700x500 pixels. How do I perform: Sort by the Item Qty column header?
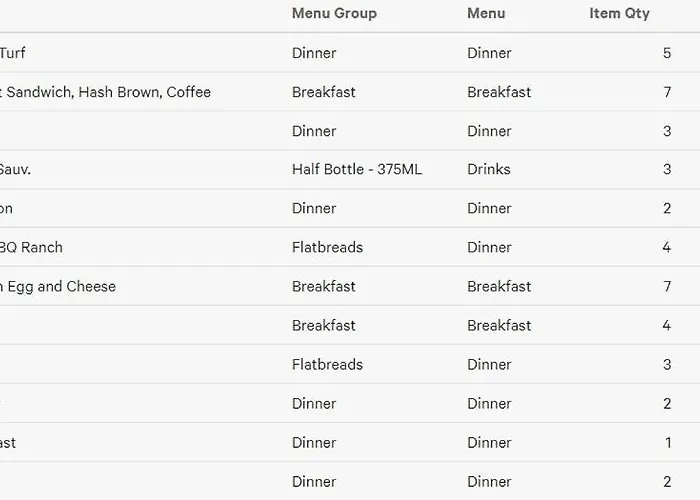(619, 13)
